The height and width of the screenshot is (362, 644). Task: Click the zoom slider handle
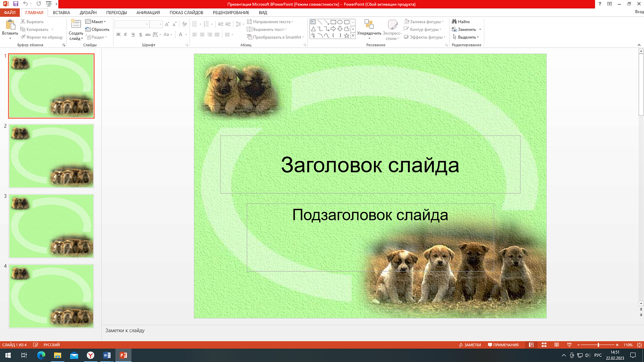point(599,345)
